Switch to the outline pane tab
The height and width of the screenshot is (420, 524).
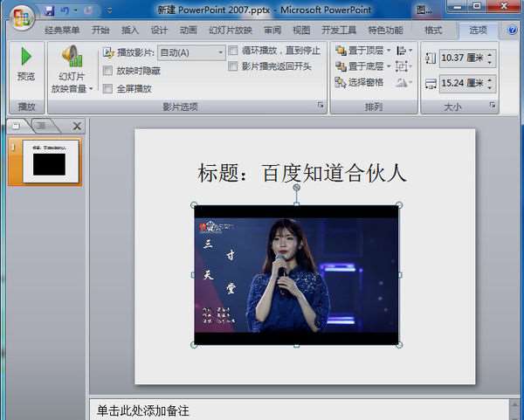[x=41, y=126]
